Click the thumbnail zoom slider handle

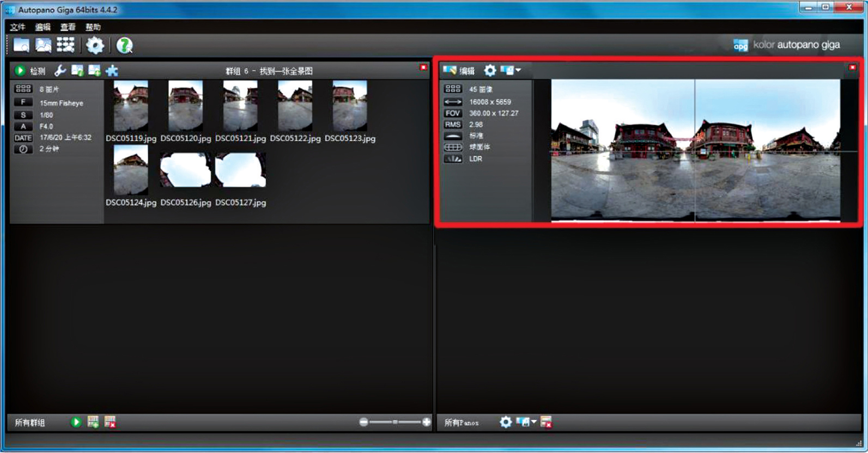coord(396,422)
